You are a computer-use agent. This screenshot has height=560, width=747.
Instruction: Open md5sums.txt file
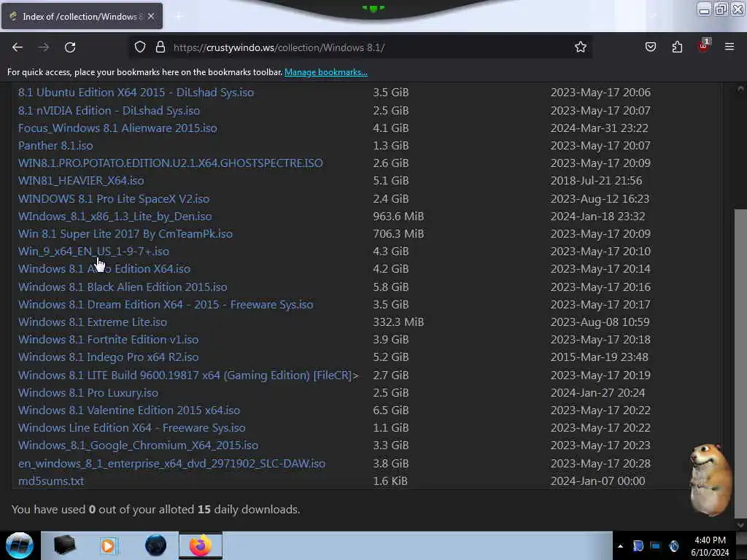(x=51, y=481)
